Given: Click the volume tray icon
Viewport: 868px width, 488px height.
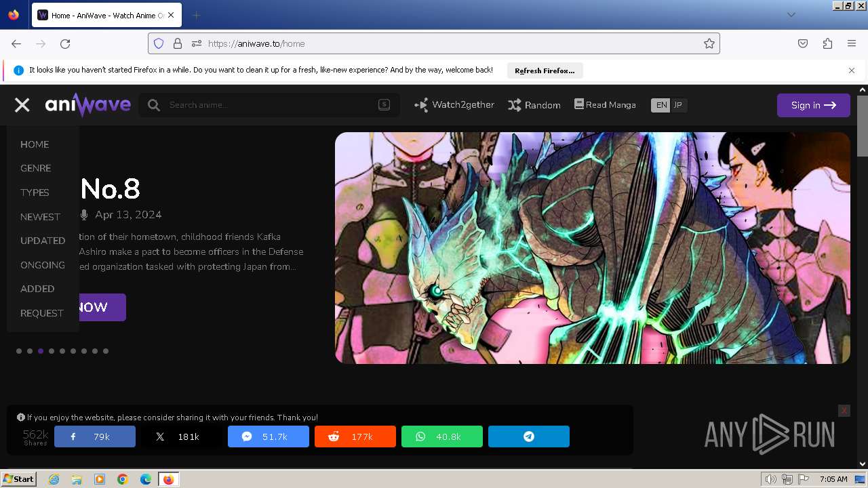Looking at the screenshot, I should (771, 479).
